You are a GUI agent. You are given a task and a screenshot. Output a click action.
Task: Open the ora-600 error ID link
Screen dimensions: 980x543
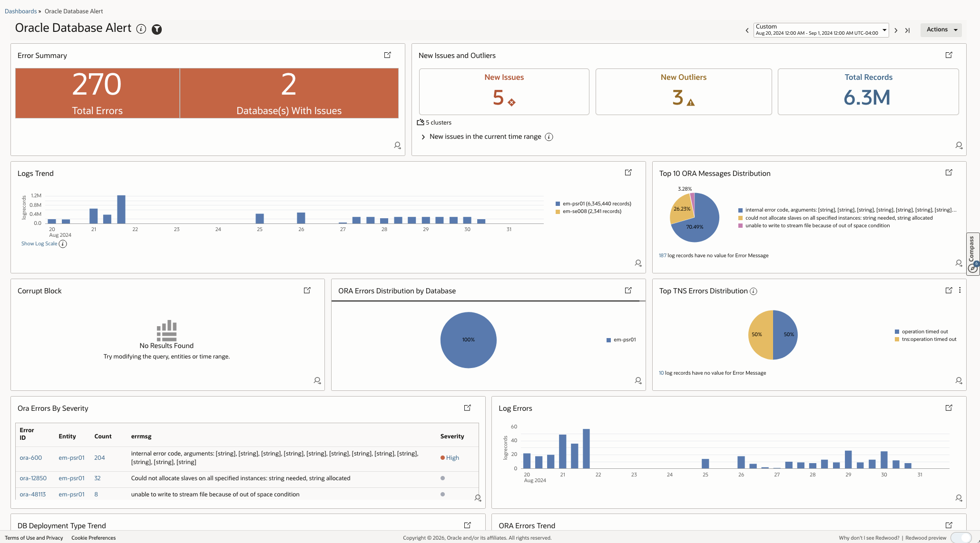click(30, 457)
